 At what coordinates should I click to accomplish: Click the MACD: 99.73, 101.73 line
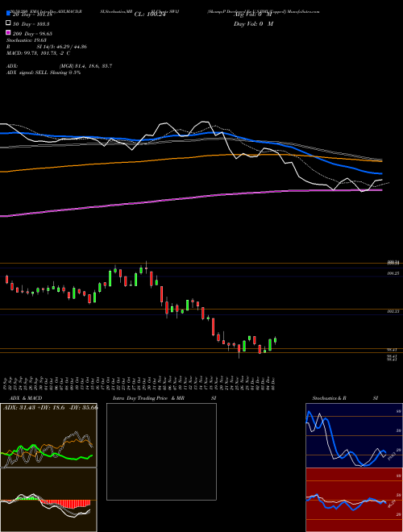(39, 53)
